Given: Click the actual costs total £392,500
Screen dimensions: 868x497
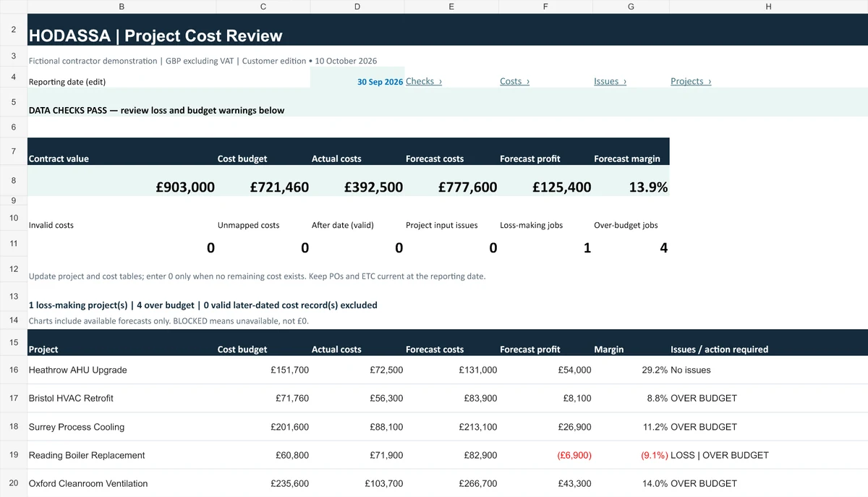Looking at the screenshot, I should point(373,187).
